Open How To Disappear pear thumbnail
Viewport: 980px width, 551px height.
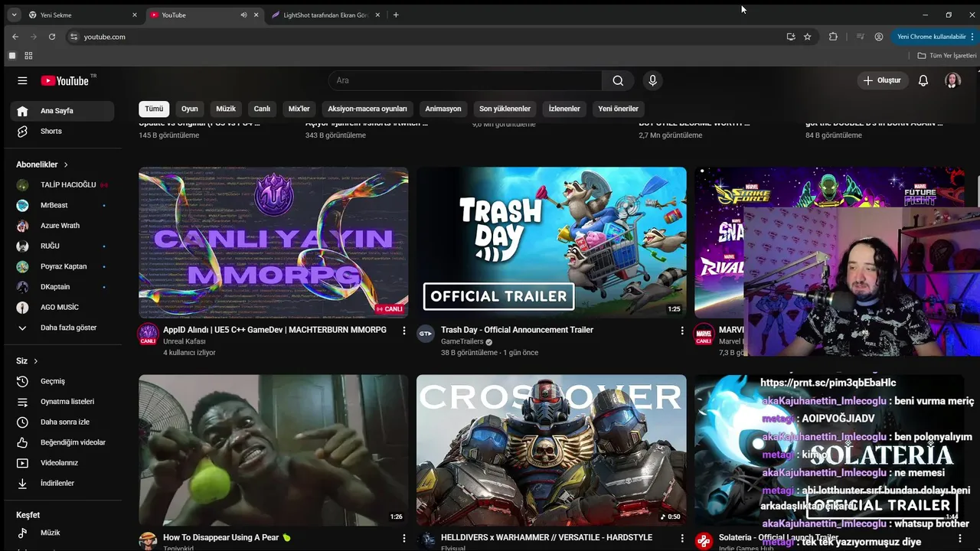(x=273, y=450)
